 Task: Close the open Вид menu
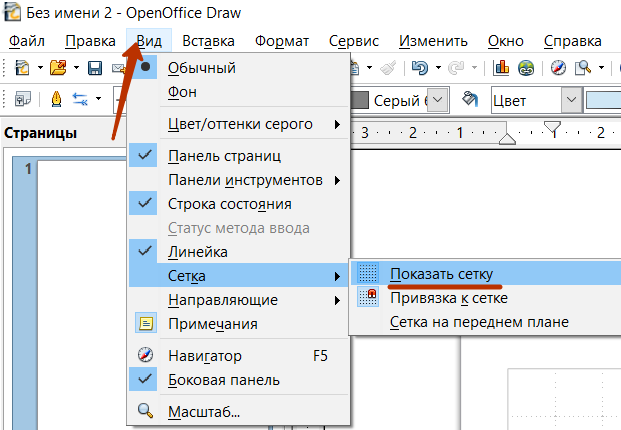pyautogui.click(x=149, y=41)
